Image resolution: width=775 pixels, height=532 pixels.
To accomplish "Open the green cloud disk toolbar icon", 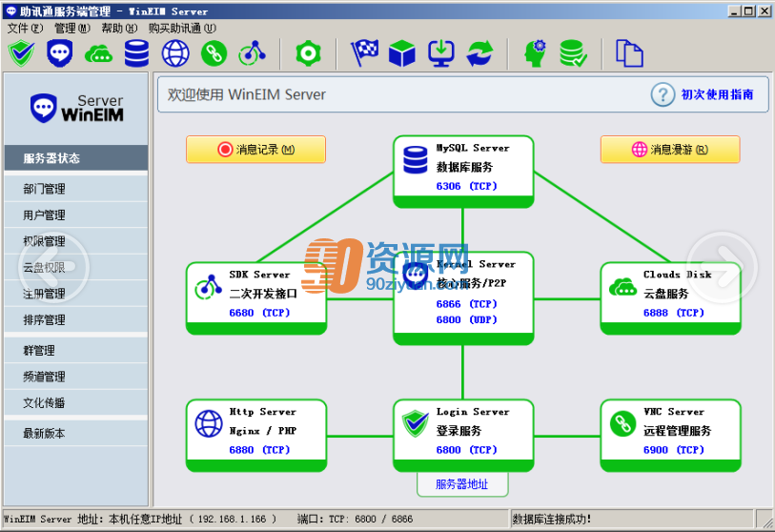I will coord(98,54).
